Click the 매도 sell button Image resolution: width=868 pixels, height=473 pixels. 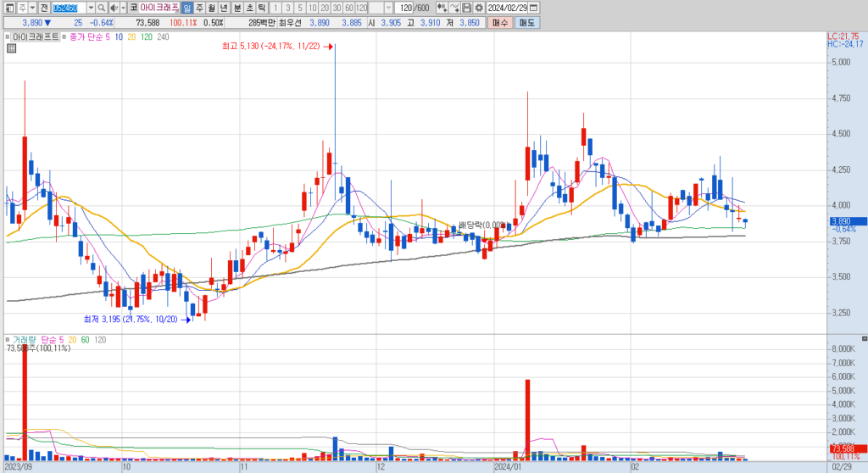pos(526,23)
